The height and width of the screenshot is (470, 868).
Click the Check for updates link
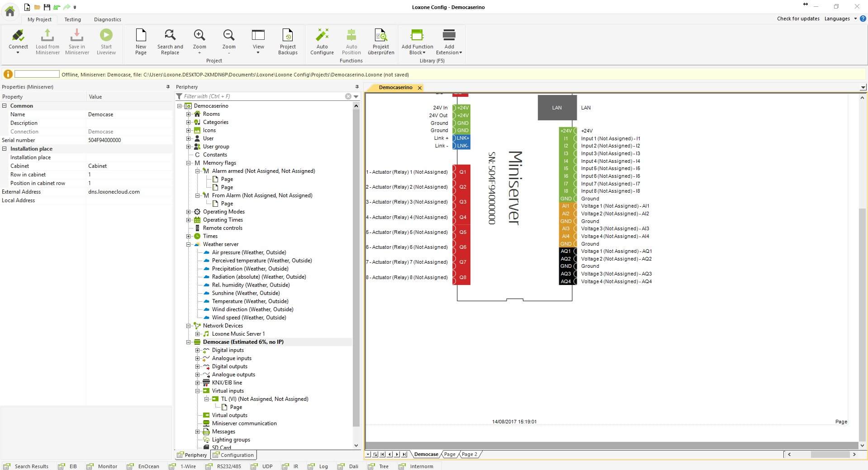coord(798,19)
